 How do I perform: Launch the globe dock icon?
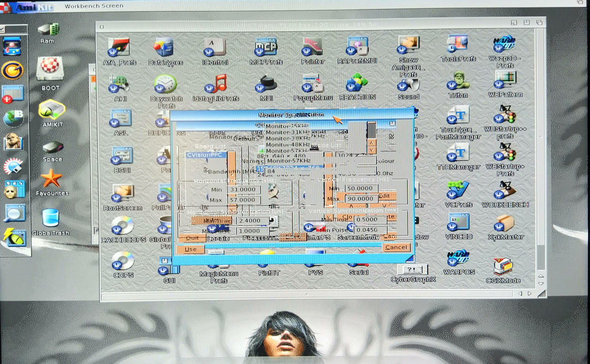13,118
